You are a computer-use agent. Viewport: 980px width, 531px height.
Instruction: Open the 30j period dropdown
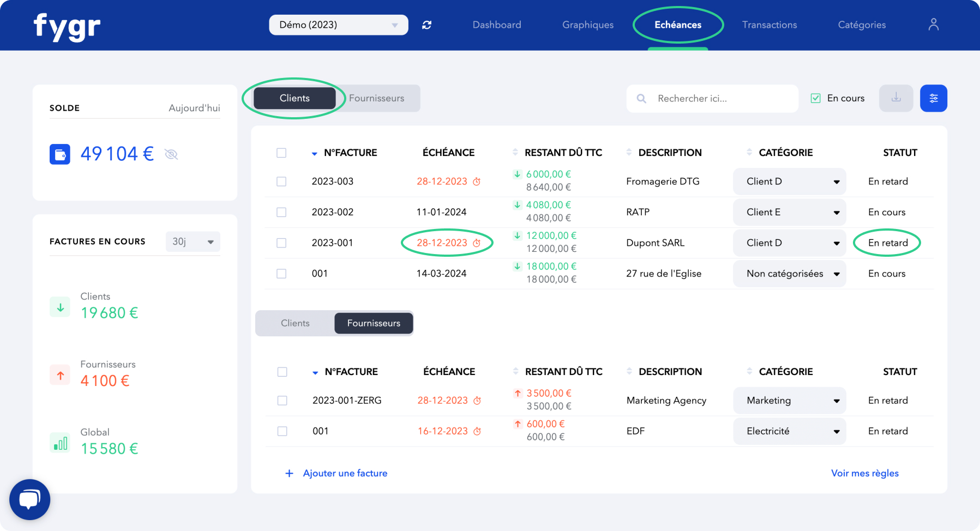pyautogui.click(x=192, y=241)
